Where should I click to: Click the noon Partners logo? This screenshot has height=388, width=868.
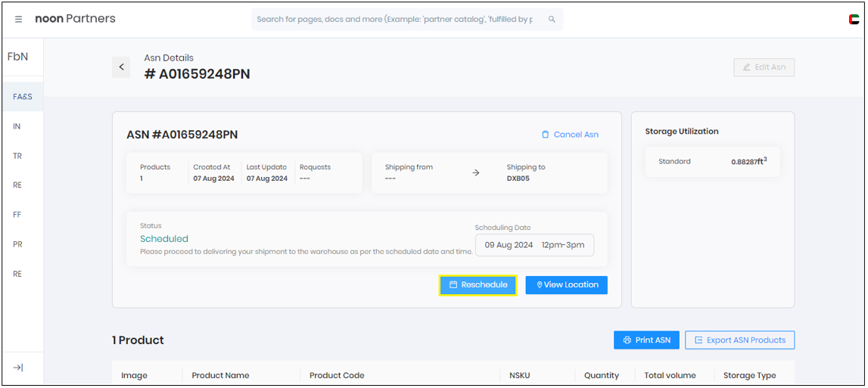75,19
